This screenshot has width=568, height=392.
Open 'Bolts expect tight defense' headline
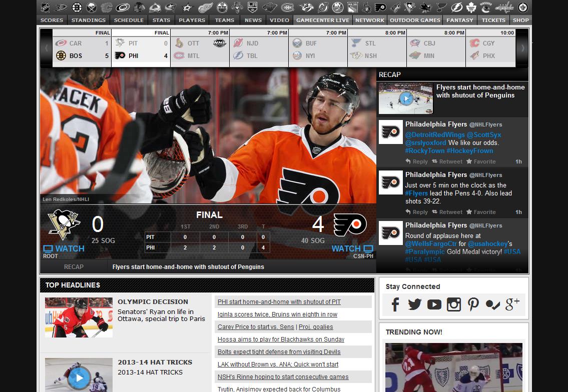coord(279,352)
